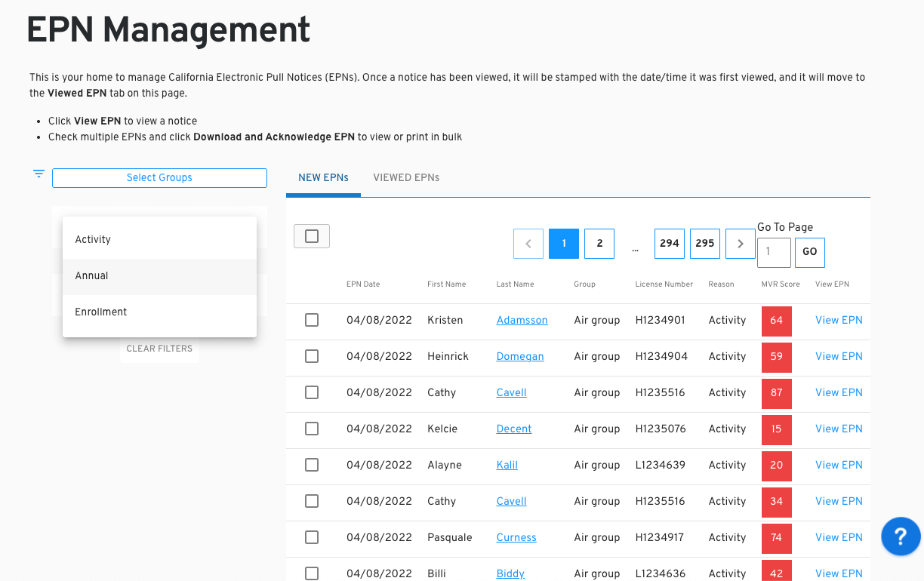Click the First Name column header
Image resolution: width=924 pixels, height=581 pixels.
click(x=447, y=284)
